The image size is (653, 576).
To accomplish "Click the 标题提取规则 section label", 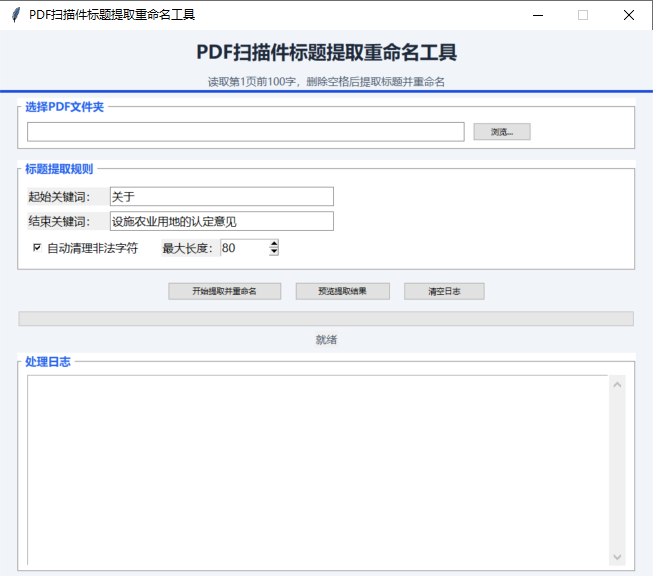I will (59, 169).
